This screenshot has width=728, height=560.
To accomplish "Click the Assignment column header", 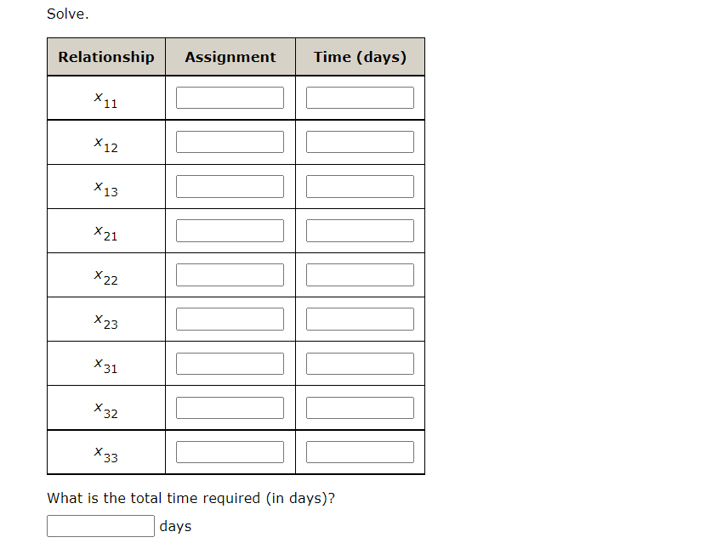I will coord(230,57).
